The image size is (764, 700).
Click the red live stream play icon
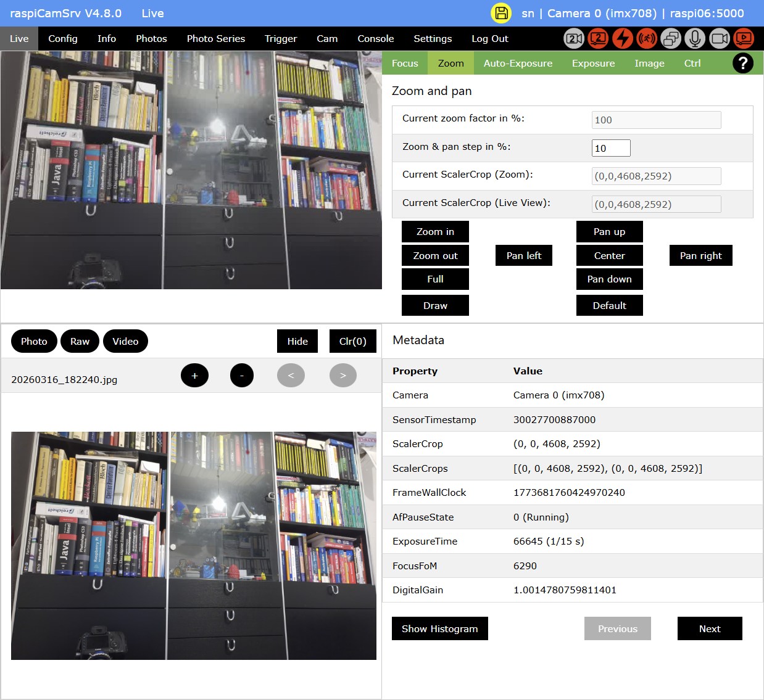[x=744, y=38]
